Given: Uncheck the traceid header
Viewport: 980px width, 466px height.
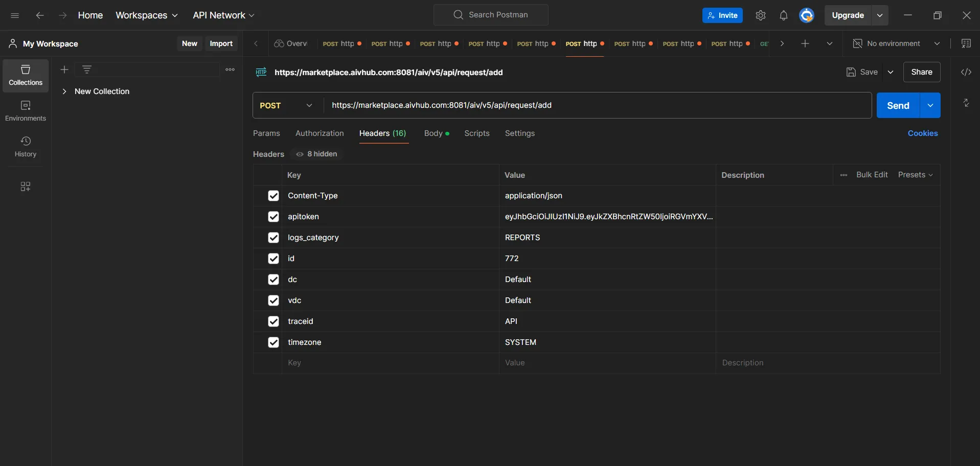Looking at the screenshot, I should (274, 321).
